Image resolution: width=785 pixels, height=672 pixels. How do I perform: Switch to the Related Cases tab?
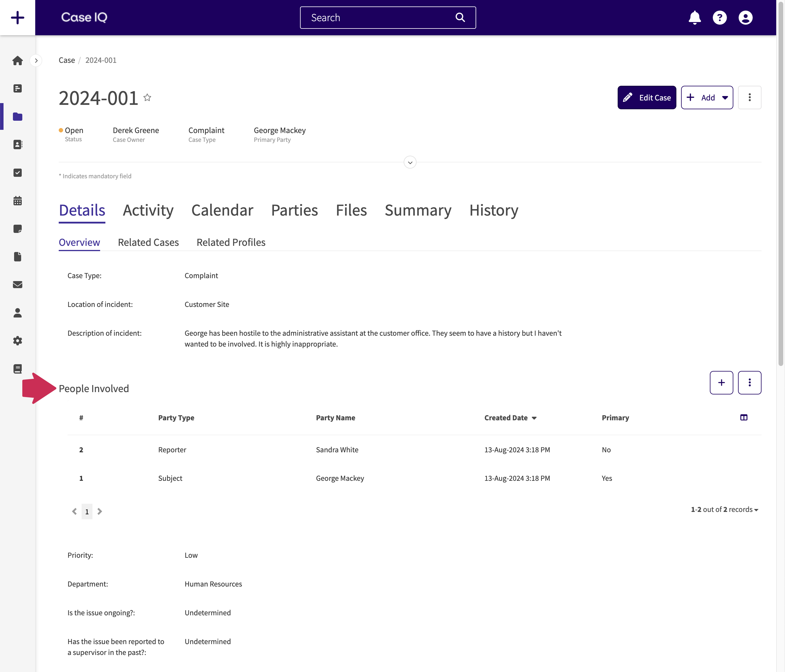click(x=148, y=241)
